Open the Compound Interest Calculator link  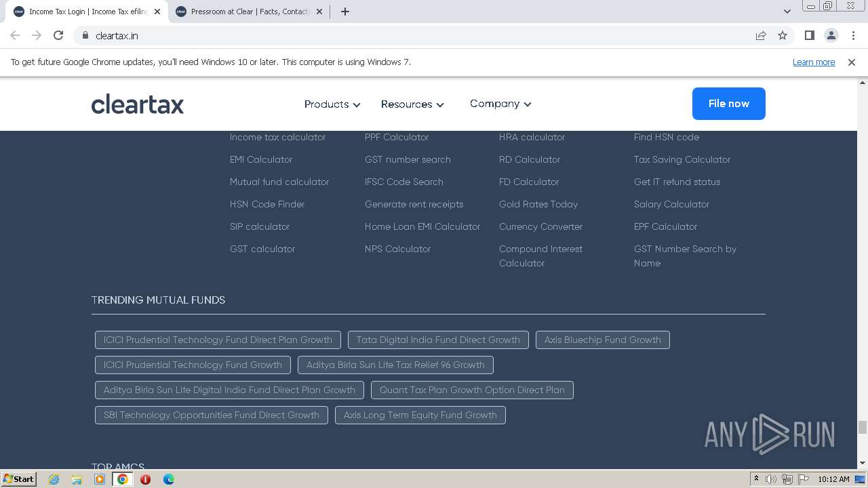(540, 256)
